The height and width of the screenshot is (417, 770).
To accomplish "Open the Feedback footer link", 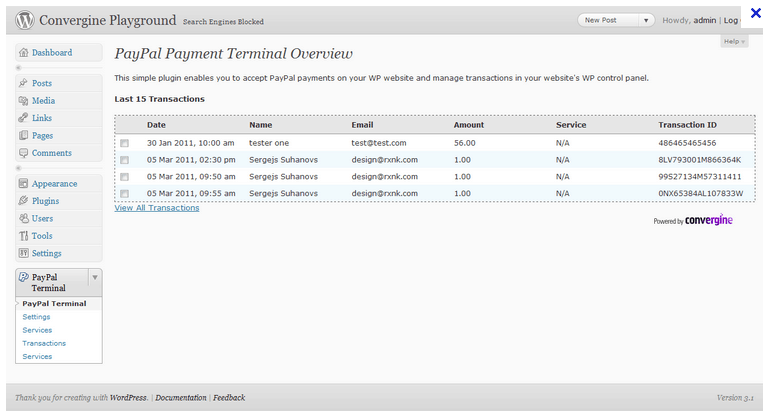I will (229, 398).
